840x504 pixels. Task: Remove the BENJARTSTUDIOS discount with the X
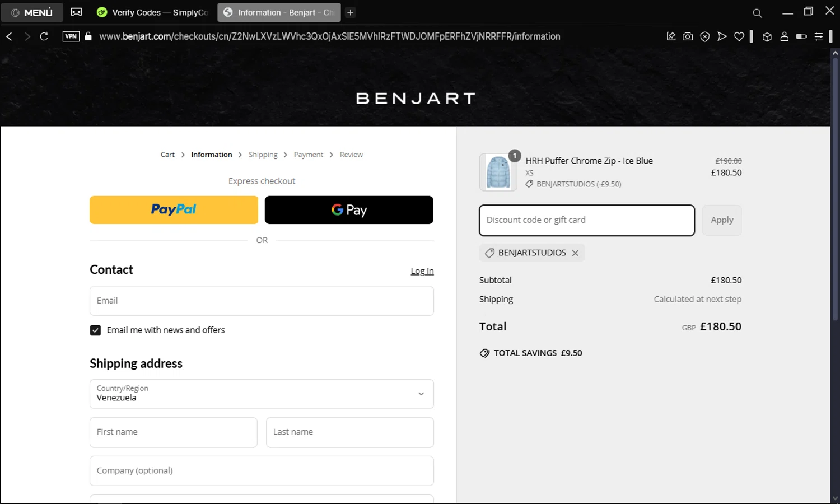[575, 253]
